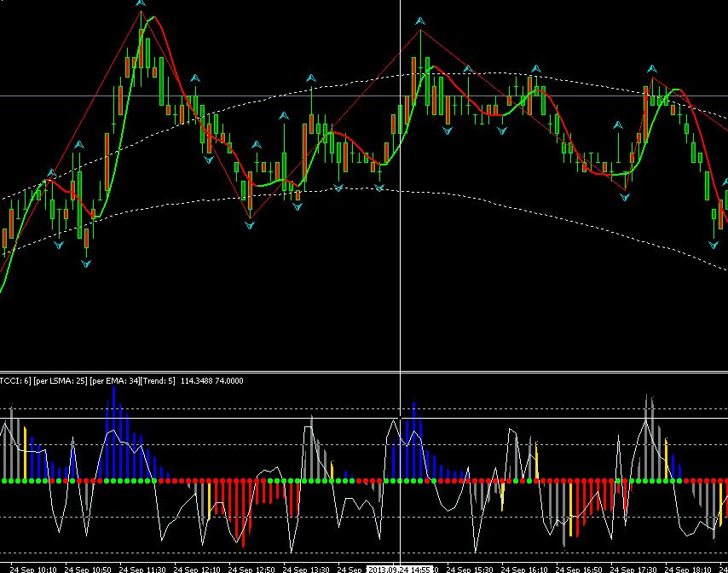Click the down fractal arrow under the 12:50 zigzag low
The width and height of the screenshot is (728, 573).
(250, 226)
